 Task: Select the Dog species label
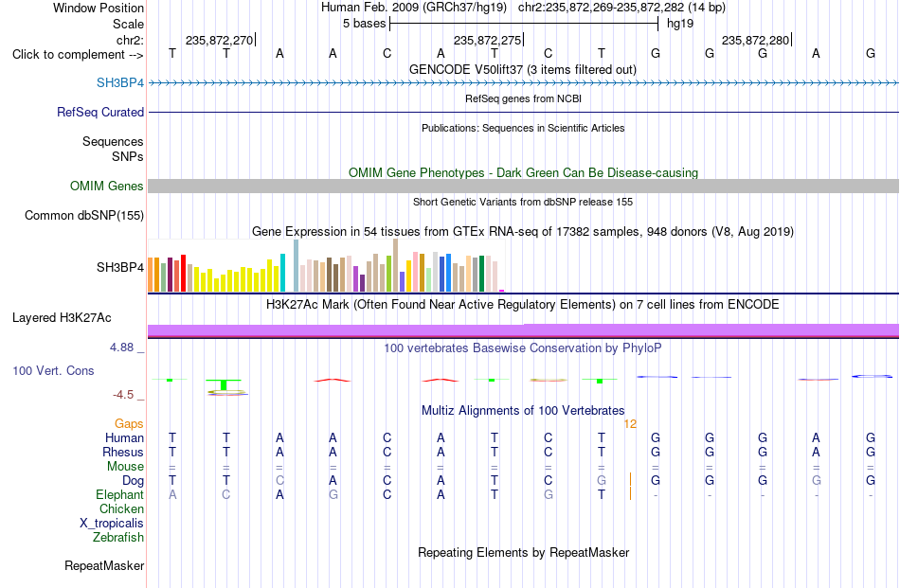click(x=134, y=481)
